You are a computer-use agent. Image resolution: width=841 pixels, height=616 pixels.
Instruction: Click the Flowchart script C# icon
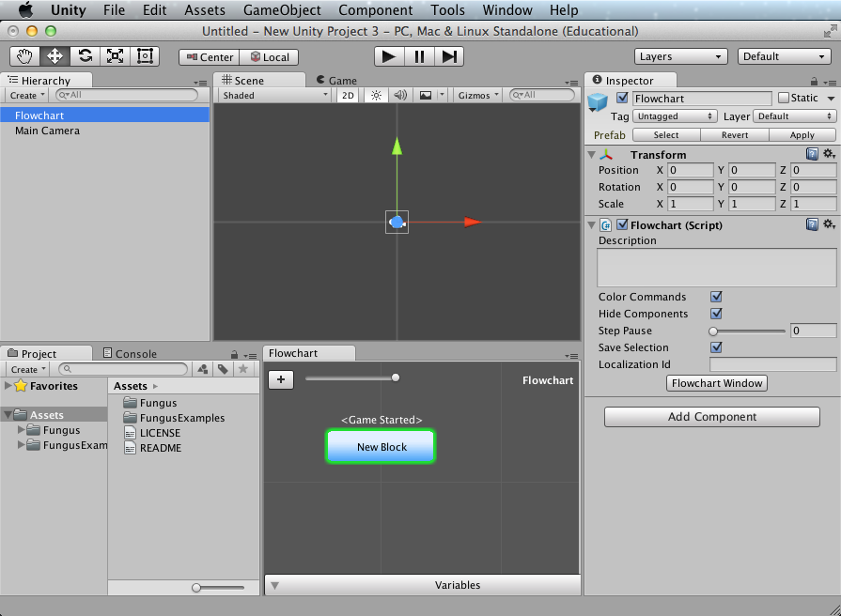(605, 225)
